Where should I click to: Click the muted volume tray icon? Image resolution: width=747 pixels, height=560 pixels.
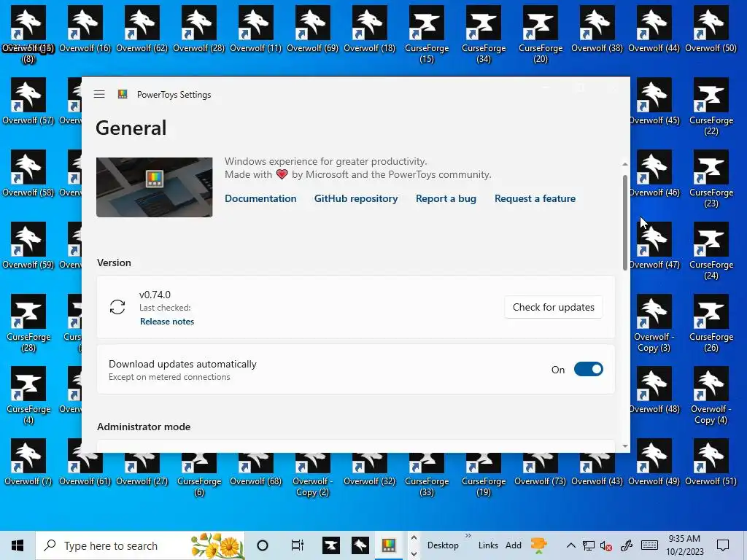pos(606,545)
